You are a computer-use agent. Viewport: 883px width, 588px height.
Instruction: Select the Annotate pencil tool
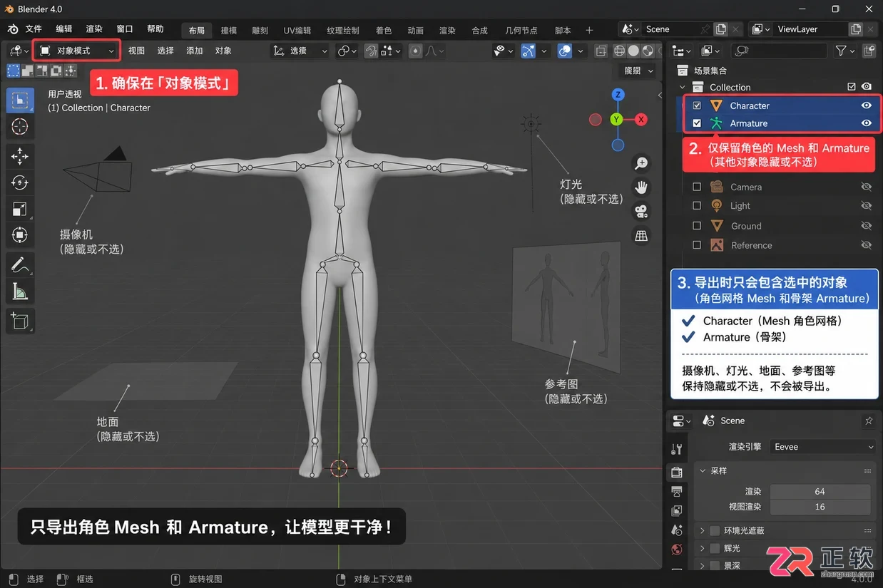[x=20, y=265]
